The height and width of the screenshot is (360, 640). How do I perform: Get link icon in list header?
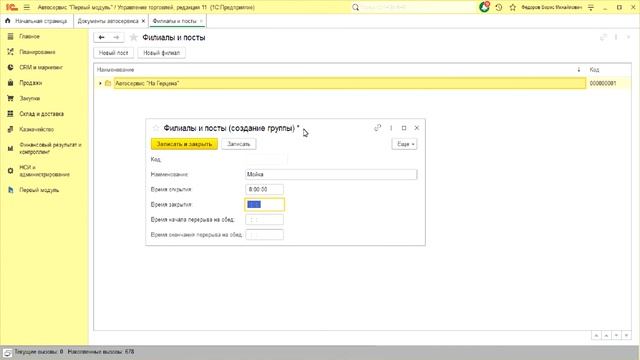(x=603, y=38)
